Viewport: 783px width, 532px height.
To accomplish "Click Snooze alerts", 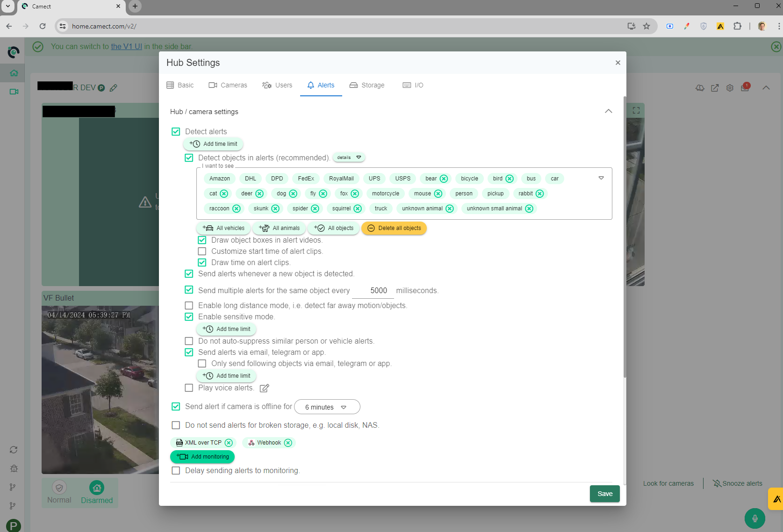I will pos(737,483).
